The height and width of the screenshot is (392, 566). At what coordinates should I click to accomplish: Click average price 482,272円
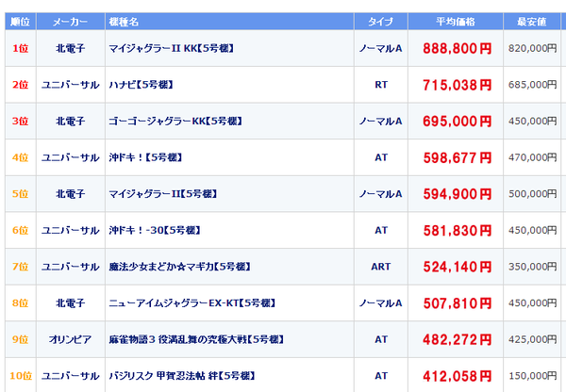pos(457,340)
